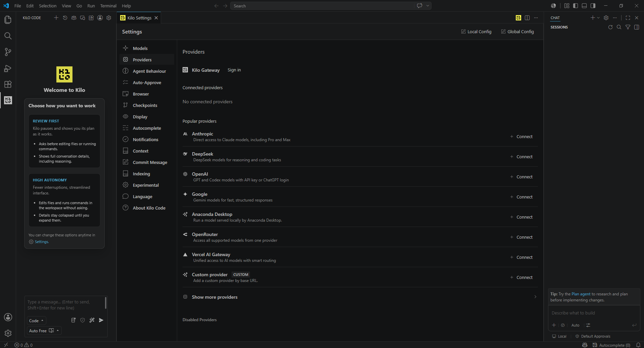Search sessions with the magnifier icon
Viewport: 644px width, 348px height.
coord(619,27)
